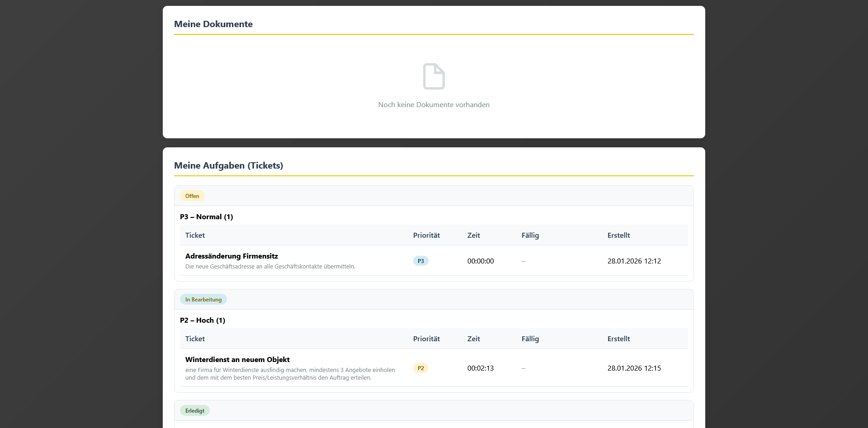Open the Winterdienst an neuem Objekt ticket
Image resolution: width=868 pixels, height=428 pixels.
point(237,360)
